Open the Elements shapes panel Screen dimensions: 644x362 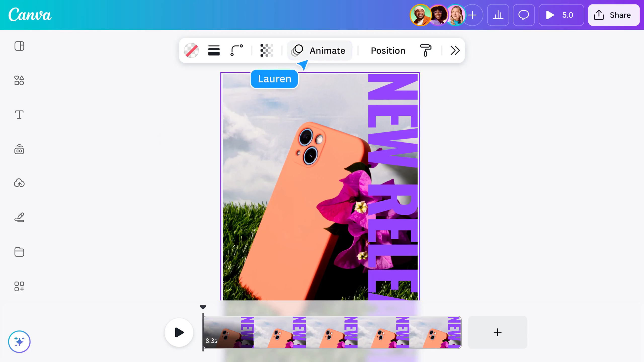click(x=19, y=80)
